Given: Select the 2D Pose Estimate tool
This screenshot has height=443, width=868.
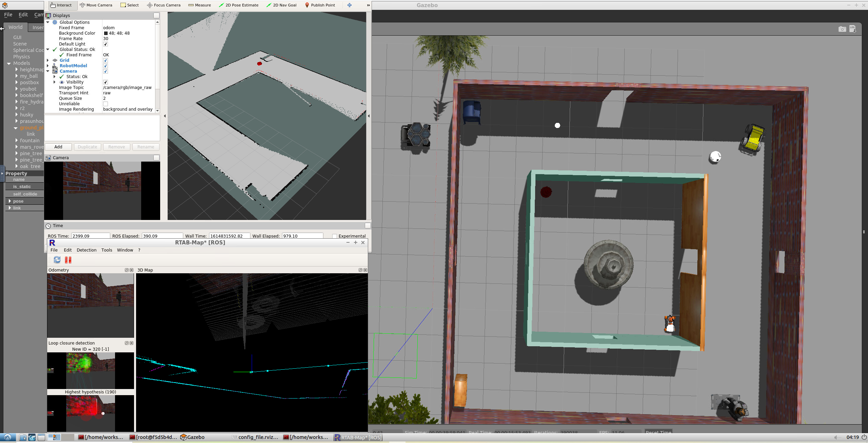Looking at the screenshot, I should (x=239, y=5).
